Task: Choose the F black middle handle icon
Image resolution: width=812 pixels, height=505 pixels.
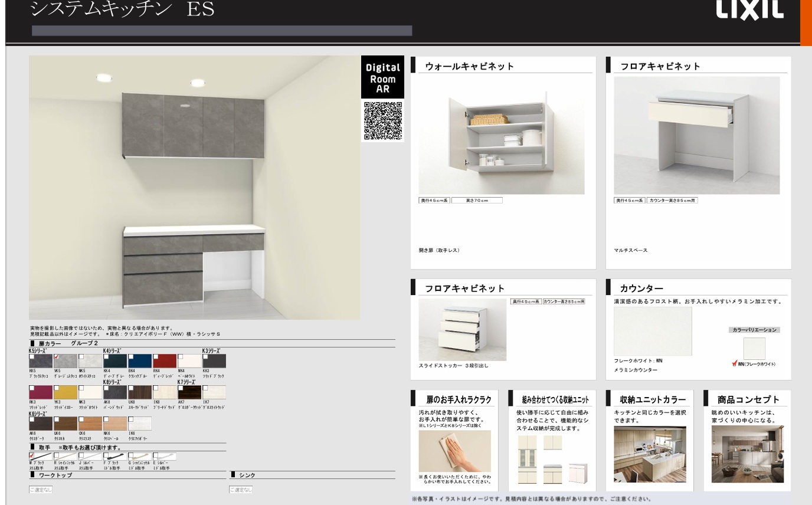Action: (x=115, y=457)
